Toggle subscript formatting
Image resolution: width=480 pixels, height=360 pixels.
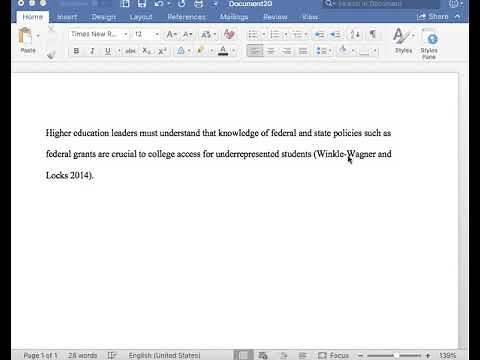point(147,51)
